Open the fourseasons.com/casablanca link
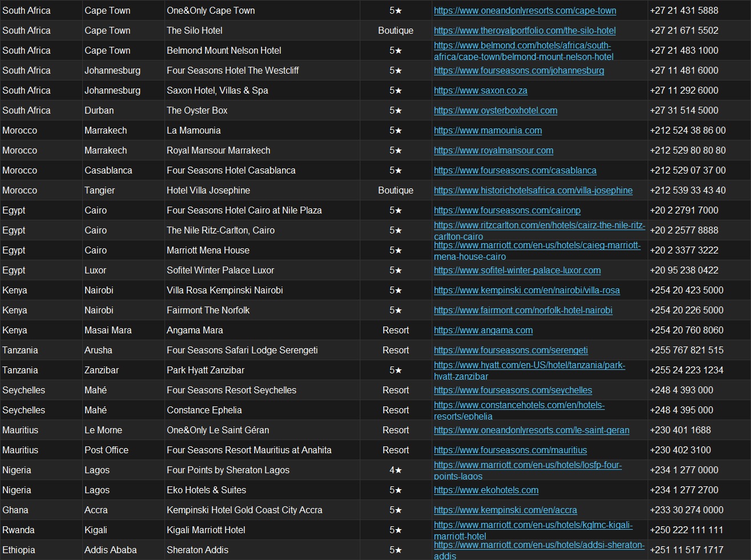Image resolution: width=751 pixels, height=560 pixels. tap(515, 170)
